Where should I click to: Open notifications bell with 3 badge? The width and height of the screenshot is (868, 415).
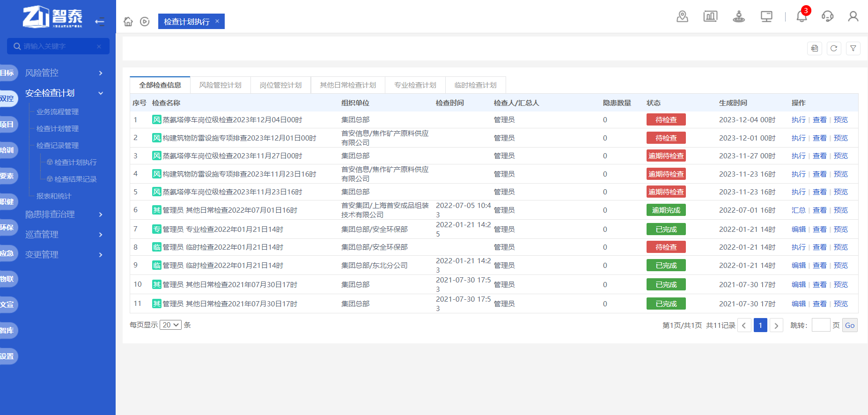click(x=802, y=16)
